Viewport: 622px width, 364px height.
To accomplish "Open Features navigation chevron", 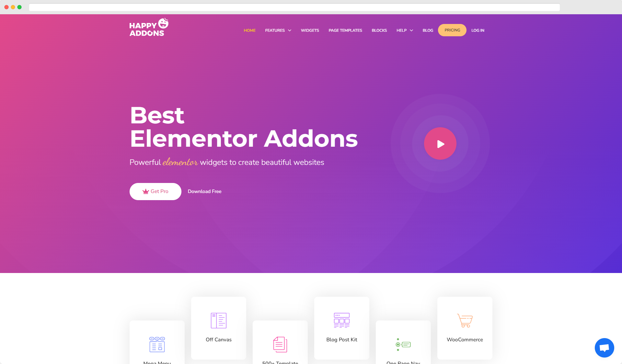I will pyautogui.click(x=290, y=30).
